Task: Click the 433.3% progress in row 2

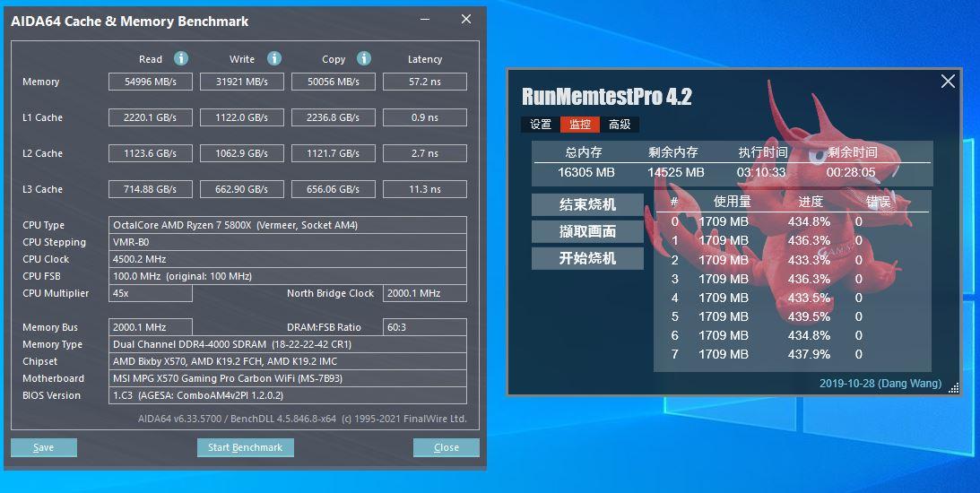Action: (x=810, y=260)
